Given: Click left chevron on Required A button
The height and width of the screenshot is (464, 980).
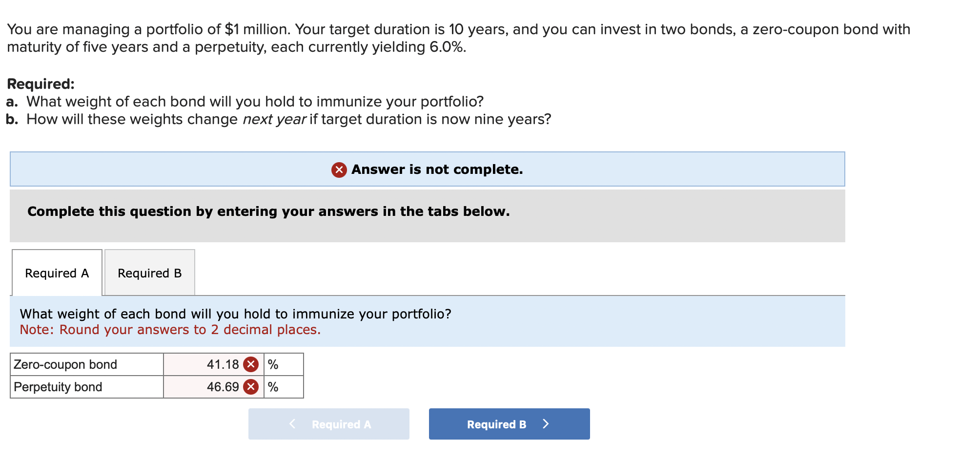Looking at the screenshot, I should point(292,424).
